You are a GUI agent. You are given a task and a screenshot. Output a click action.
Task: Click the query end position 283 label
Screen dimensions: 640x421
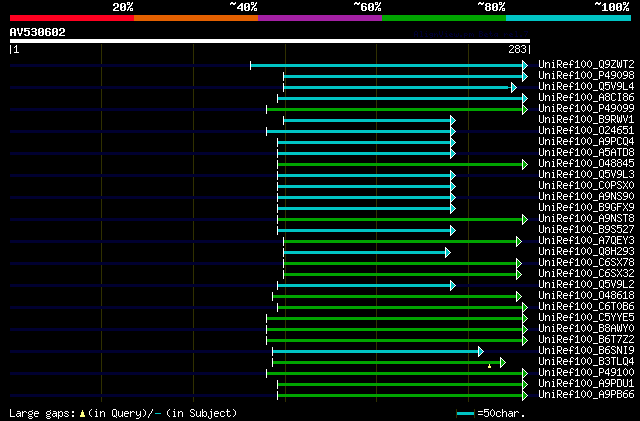click(x=517, y=49)
